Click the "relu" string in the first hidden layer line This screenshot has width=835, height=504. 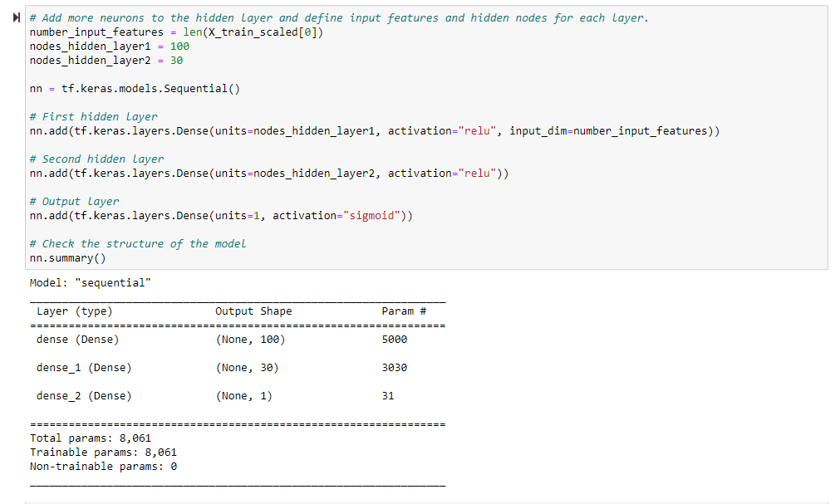477,131
